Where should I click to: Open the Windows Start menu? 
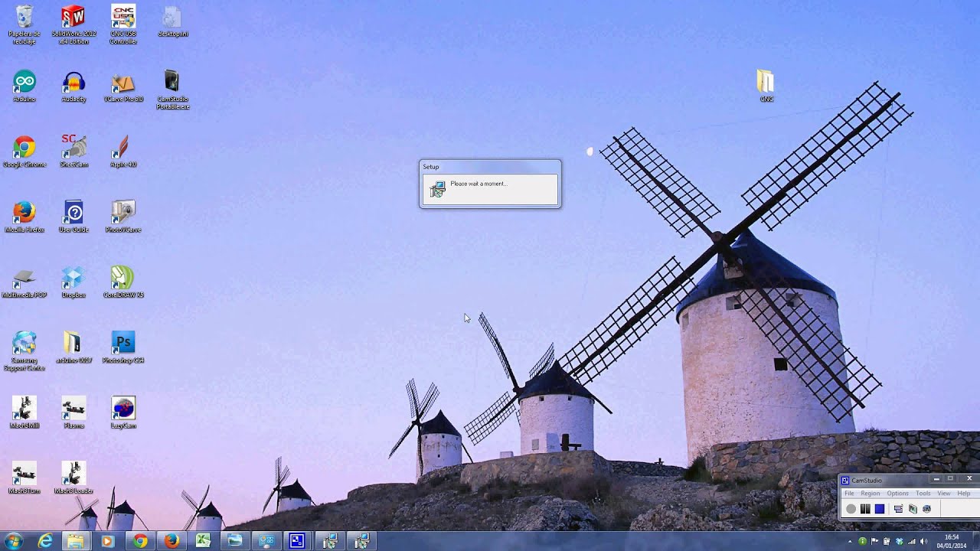(13, 541)
